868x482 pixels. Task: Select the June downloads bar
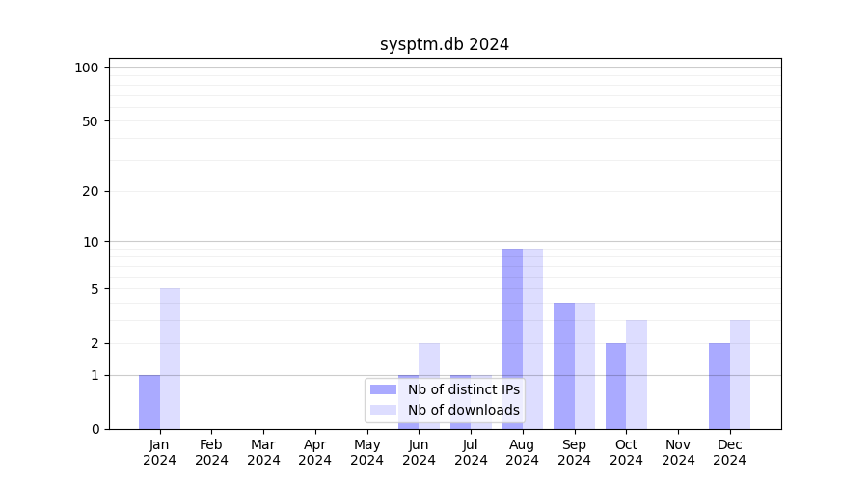click(429, 359)
